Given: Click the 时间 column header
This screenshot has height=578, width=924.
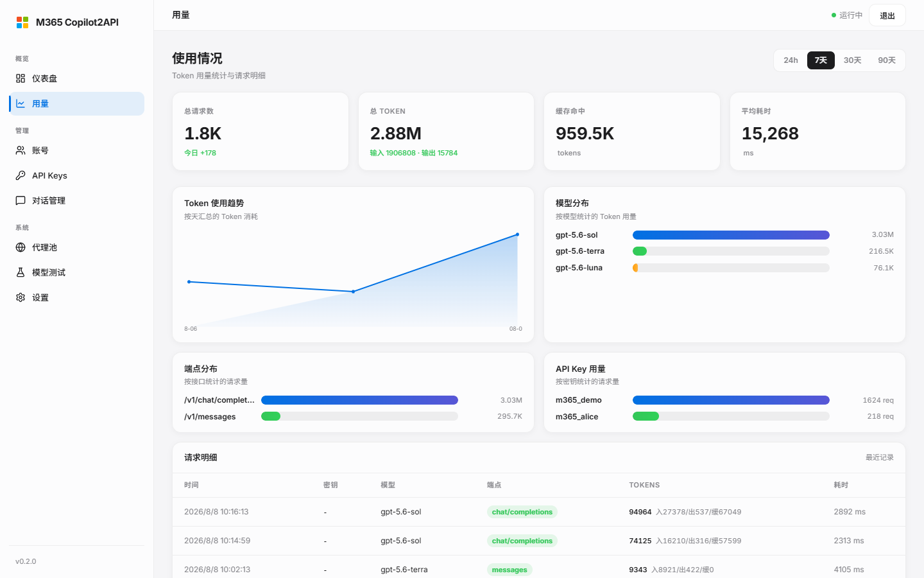Looking at the screenshot, I should tap(191, 485).
